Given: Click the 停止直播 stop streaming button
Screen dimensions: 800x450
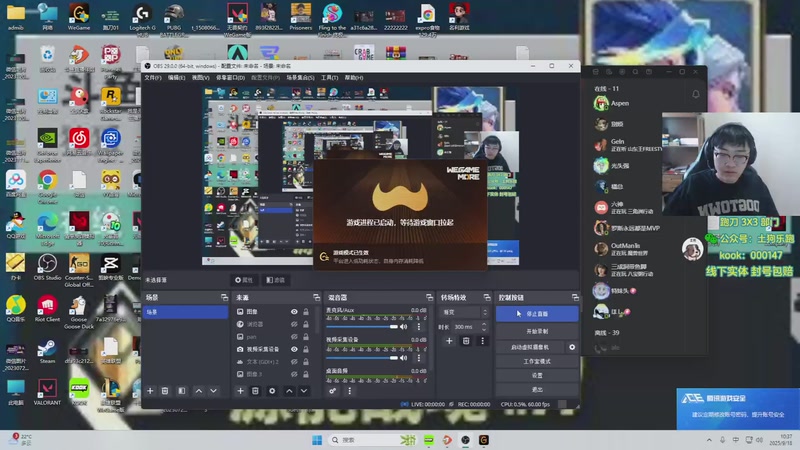Looking at the screenshot, I should coord(537,314).
